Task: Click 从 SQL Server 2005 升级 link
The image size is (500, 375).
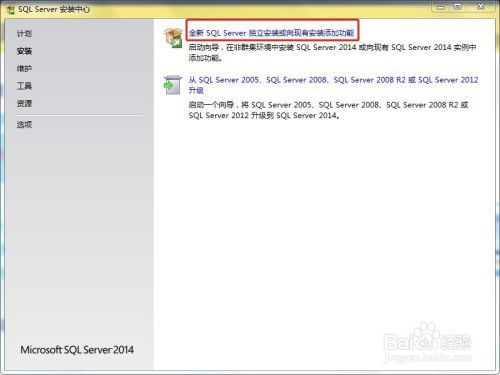Action: 333,85
